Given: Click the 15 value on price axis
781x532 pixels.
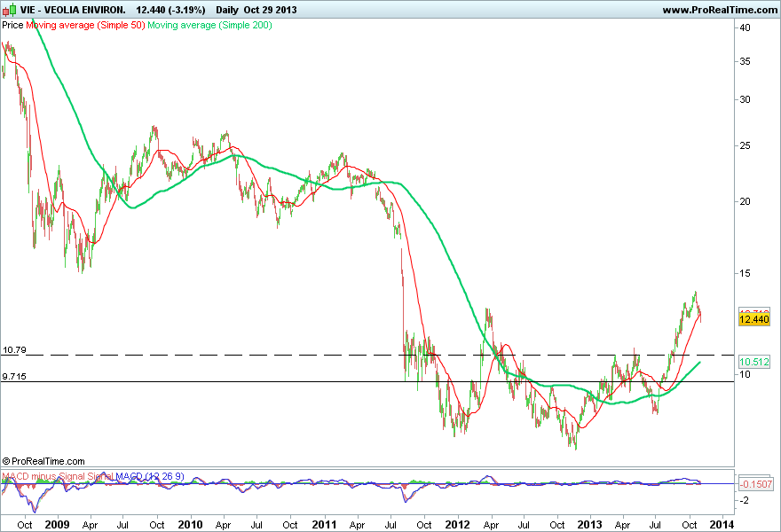Looking at the screenshot, I should pos(745,273).
